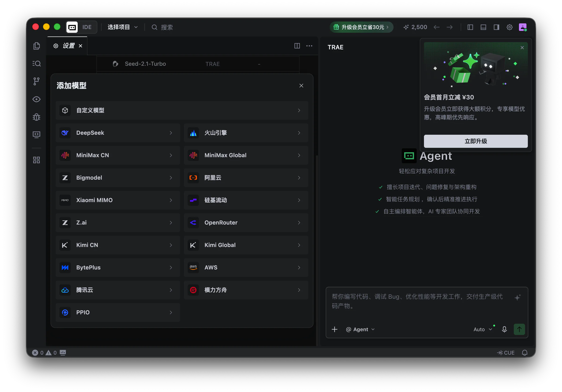The width and height of the screenshot is (562, 392).
Task: Navigate forward with the right arrow
Action: click(449, 27)
